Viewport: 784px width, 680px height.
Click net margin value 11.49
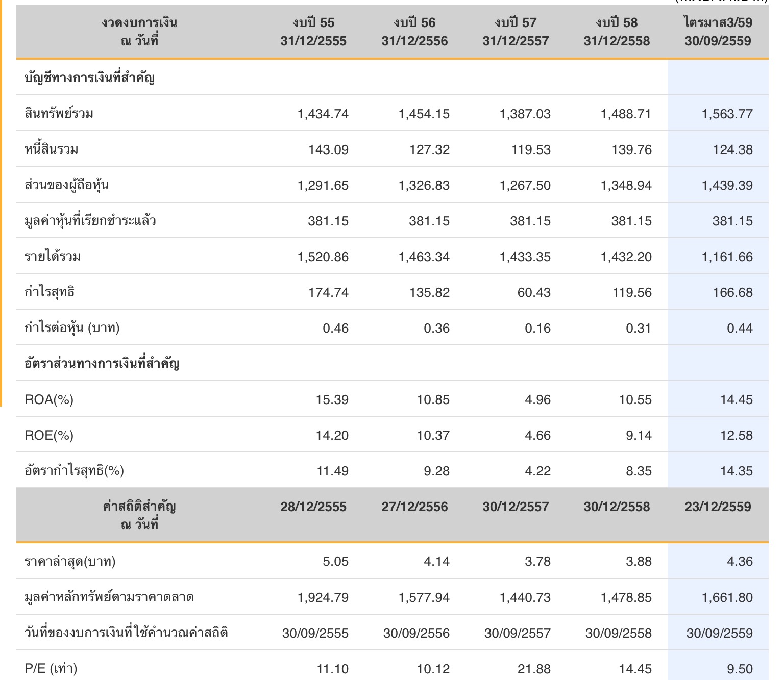[x=333, y=471]
